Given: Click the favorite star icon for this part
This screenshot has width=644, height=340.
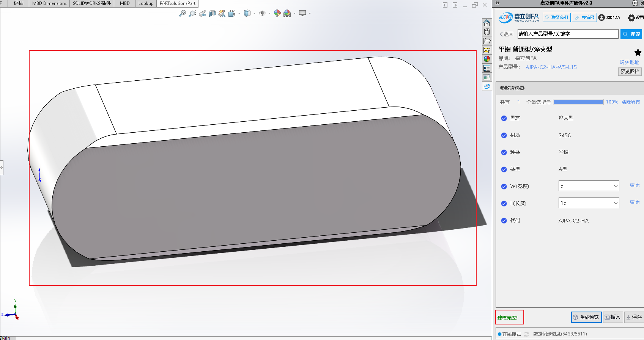Looking at the screenshot, I should 638,52.
